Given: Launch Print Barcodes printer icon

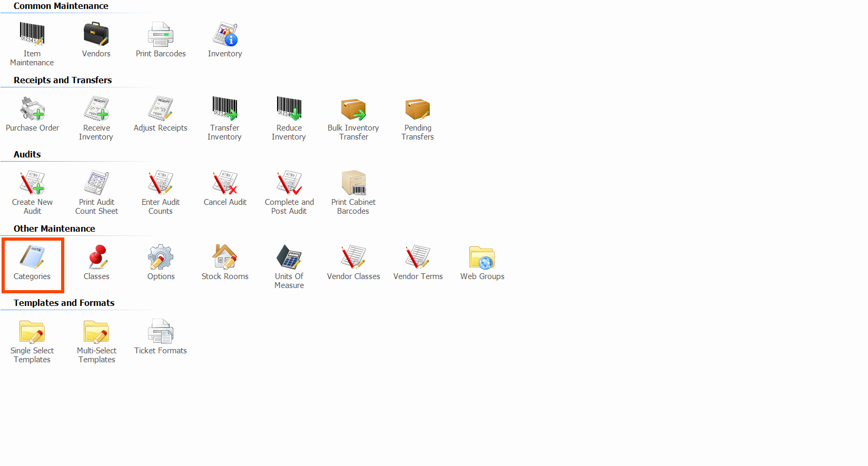Looking at the screenshot, I should pyautogui.click(x=161, y=35).
